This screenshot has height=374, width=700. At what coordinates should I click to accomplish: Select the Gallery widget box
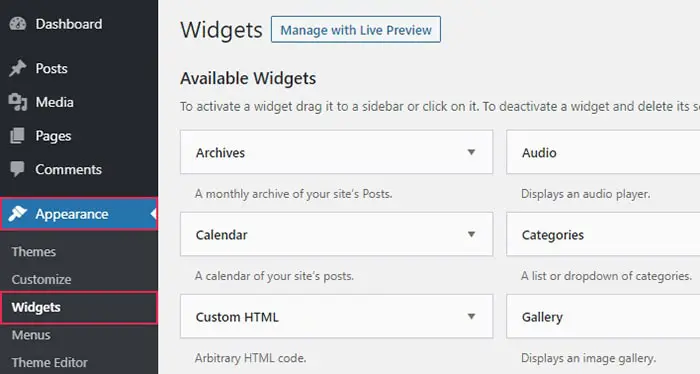point(603,316)
